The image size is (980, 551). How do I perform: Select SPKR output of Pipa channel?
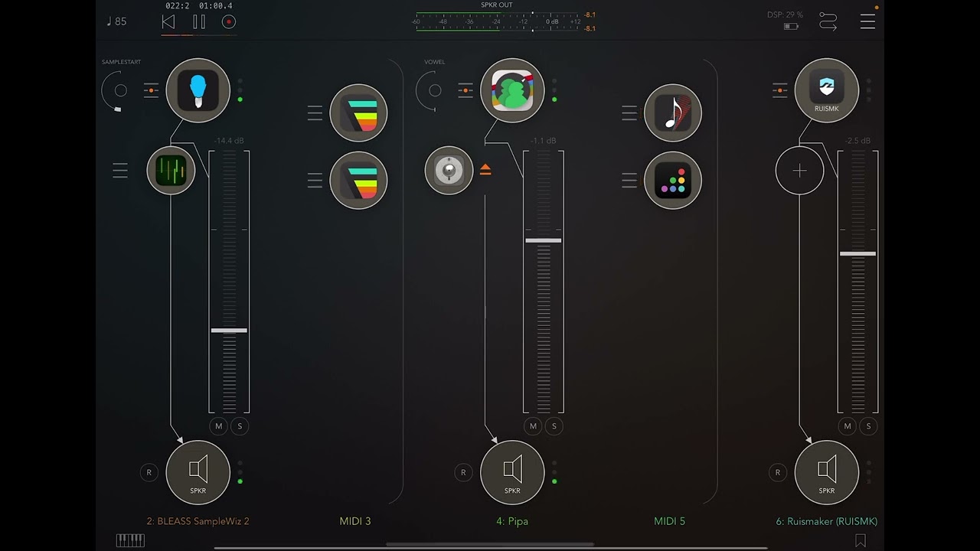(512, 472)
